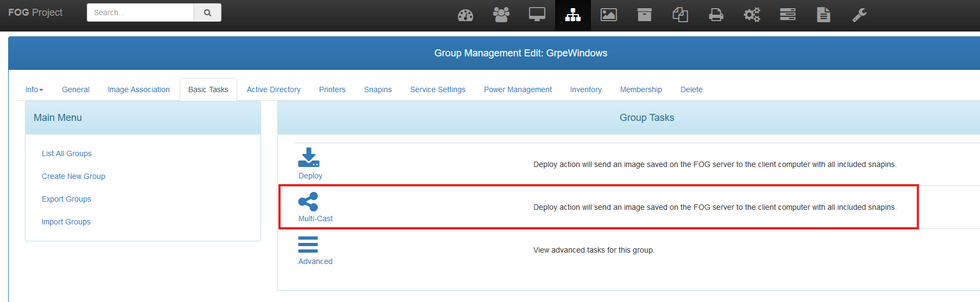Screen dimensions: 980x302
Task: Open the Export Groups link
Action: 66,199
